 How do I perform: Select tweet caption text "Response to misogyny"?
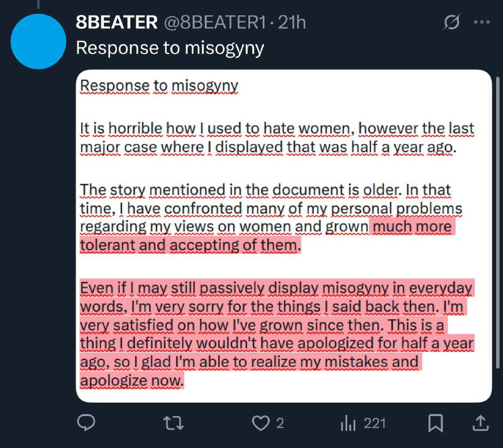coord(170,48)
